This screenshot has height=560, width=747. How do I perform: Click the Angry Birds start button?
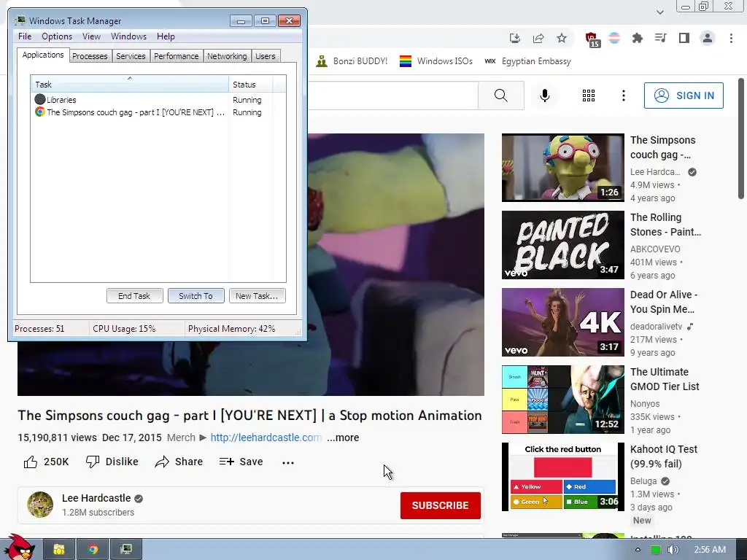(20, 548)
